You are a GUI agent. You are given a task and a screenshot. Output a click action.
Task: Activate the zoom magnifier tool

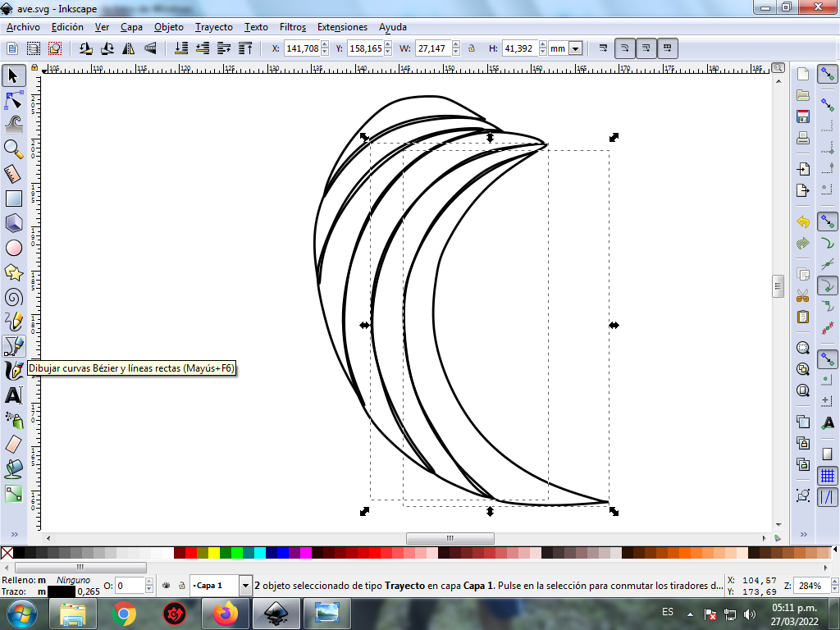coord(13,148)
